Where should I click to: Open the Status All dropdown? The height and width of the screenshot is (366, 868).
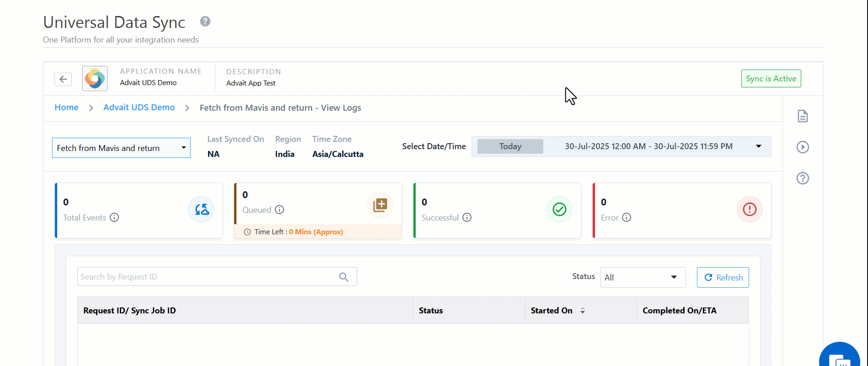tap(643, 277)
